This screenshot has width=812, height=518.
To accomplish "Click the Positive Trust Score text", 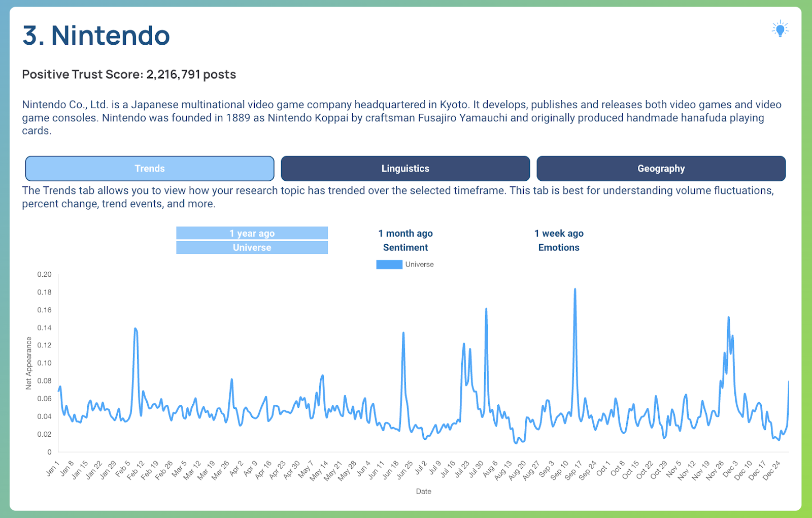I will 129,75.
